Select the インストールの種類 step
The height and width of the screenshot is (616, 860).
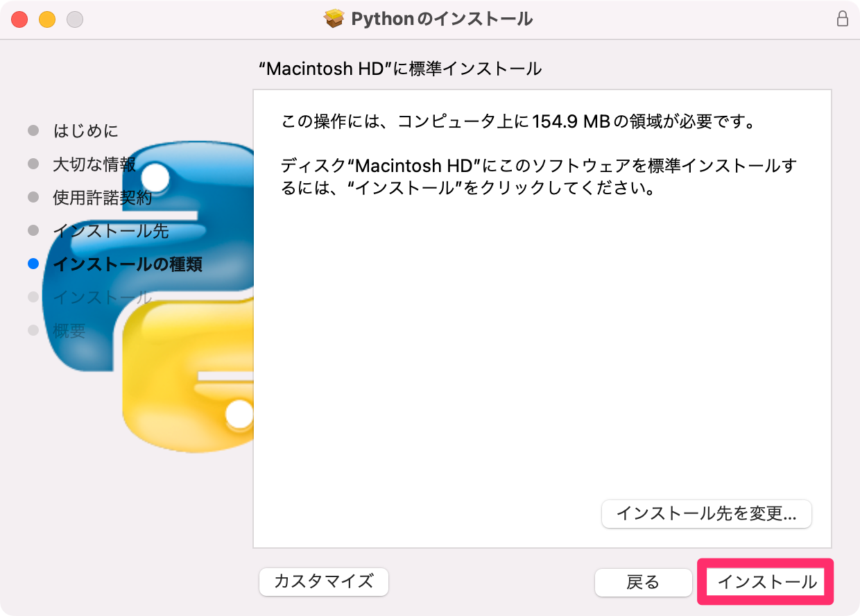128,264
